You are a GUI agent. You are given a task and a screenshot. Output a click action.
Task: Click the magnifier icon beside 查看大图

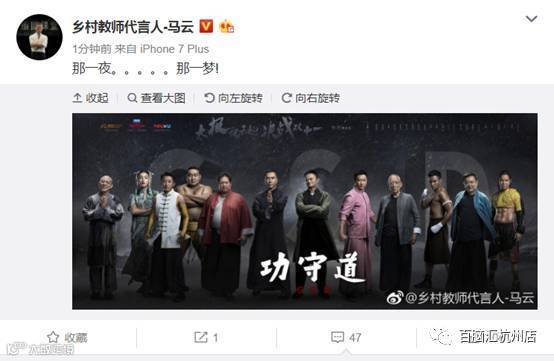[x=132, y=98]
